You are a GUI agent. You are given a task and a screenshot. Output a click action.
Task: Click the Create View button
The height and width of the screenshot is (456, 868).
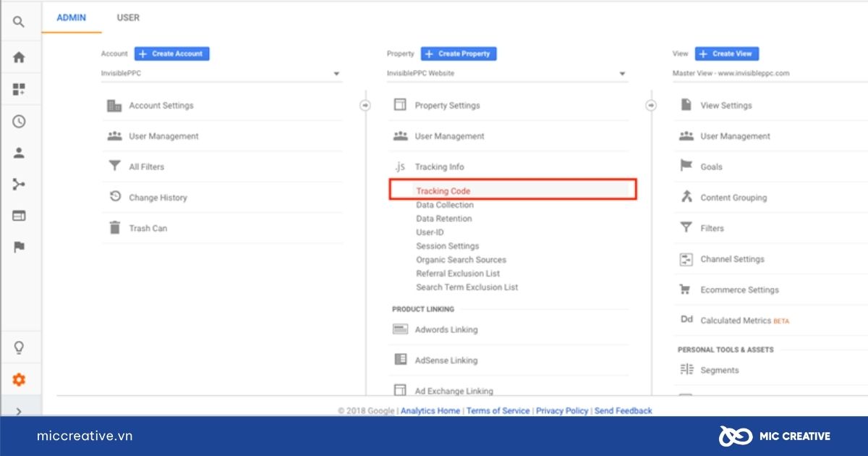(727, 54)
